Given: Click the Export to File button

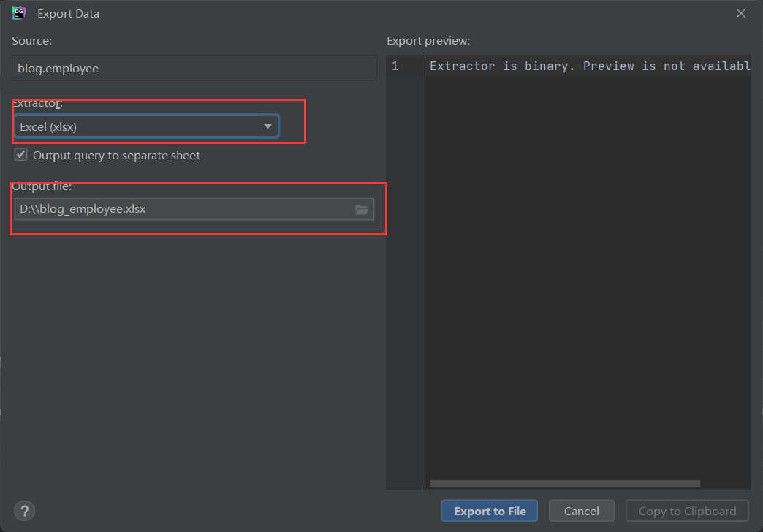Looking at the screenshot, I should [x=490, y=511].
